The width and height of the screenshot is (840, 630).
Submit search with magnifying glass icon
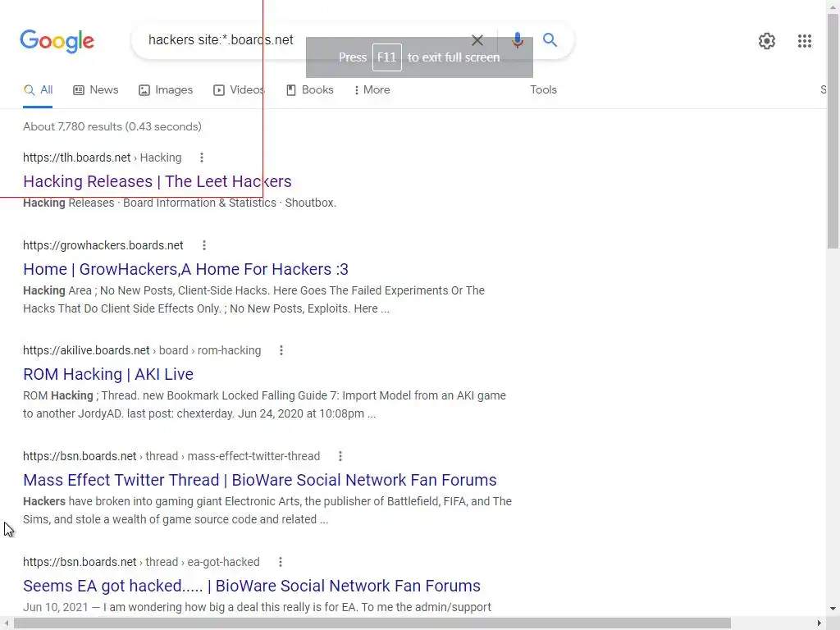[x=550, y=39]
